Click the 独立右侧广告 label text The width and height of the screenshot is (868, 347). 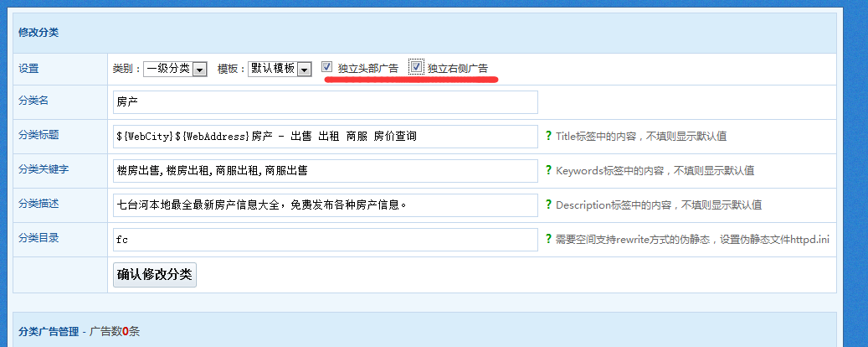pyautogui.click(x=457, y=69)
